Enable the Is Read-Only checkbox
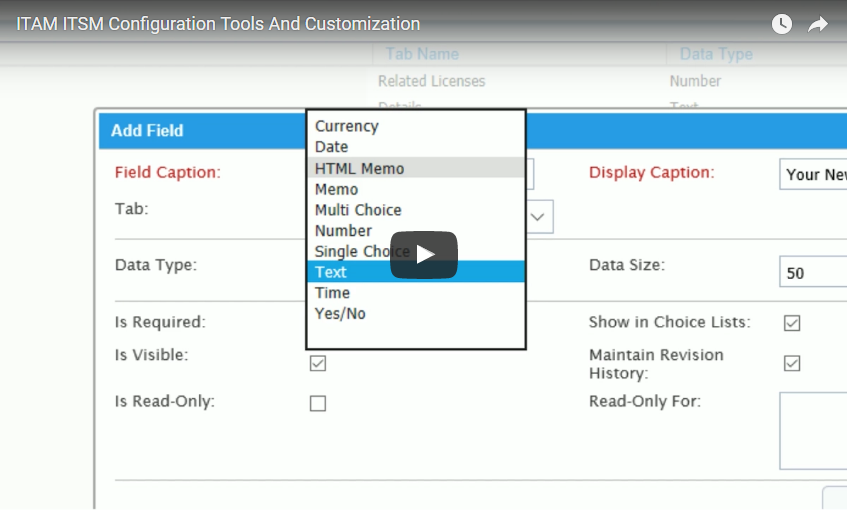The height and width of the screenshot is (510, 848). tap(318, 403)
